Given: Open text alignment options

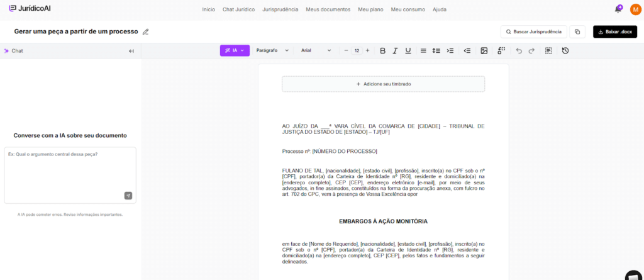Looking at the screenshot, I should point(423,50).
